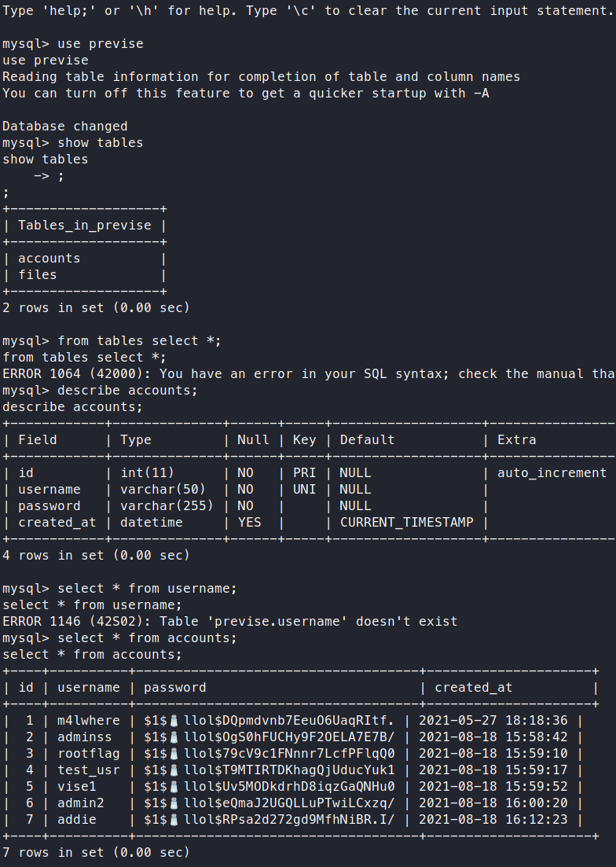Click CURRENT_TIMESTAMP in the Default column
Screen dimensions: 616x867
(x=406, y=522)
